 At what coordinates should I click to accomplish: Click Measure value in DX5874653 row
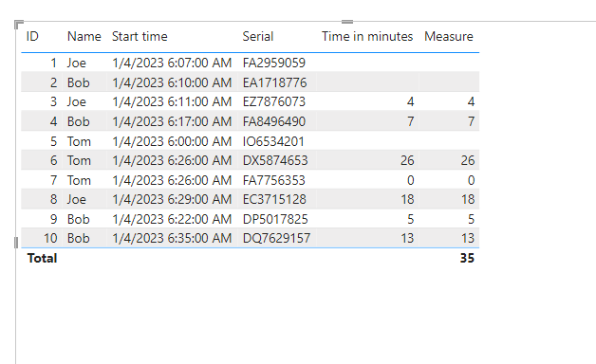[x=468, y=160]
